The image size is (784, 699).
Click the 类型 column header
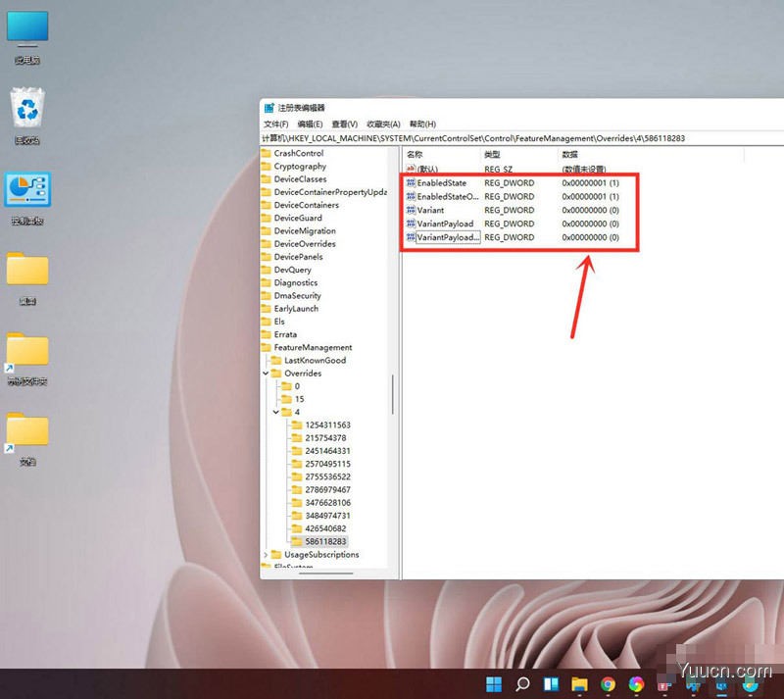519,155
